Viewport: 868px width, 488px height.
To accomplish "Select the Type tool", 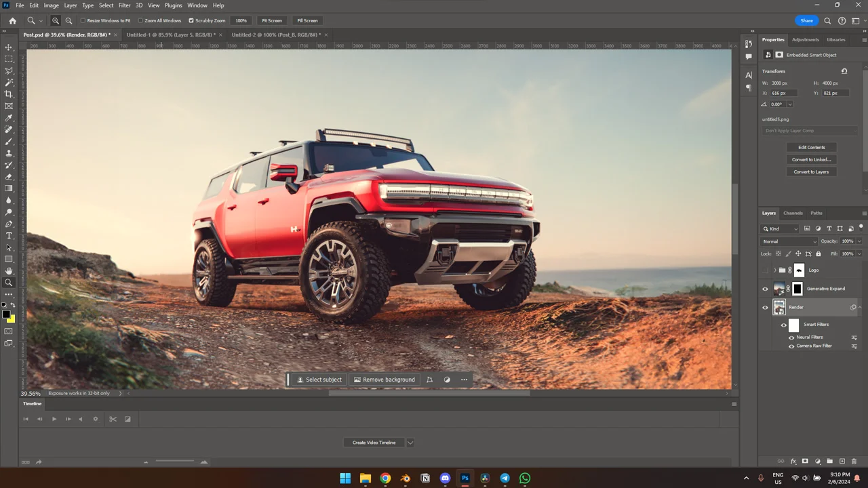I will [9, 236].
